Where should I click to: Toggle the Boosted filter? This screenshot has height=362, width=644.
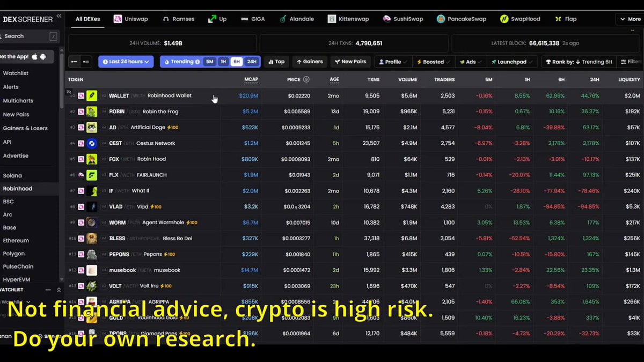pos(434,62)
